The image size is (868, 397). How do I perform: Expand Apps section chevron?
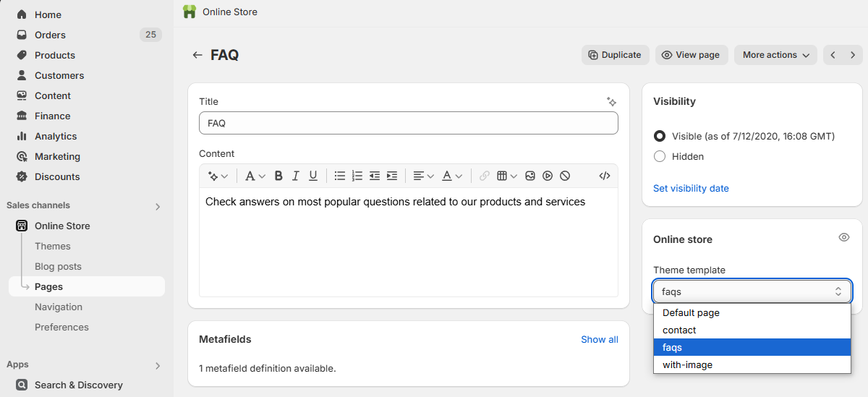pyautogui.click(x=158, y=366)
